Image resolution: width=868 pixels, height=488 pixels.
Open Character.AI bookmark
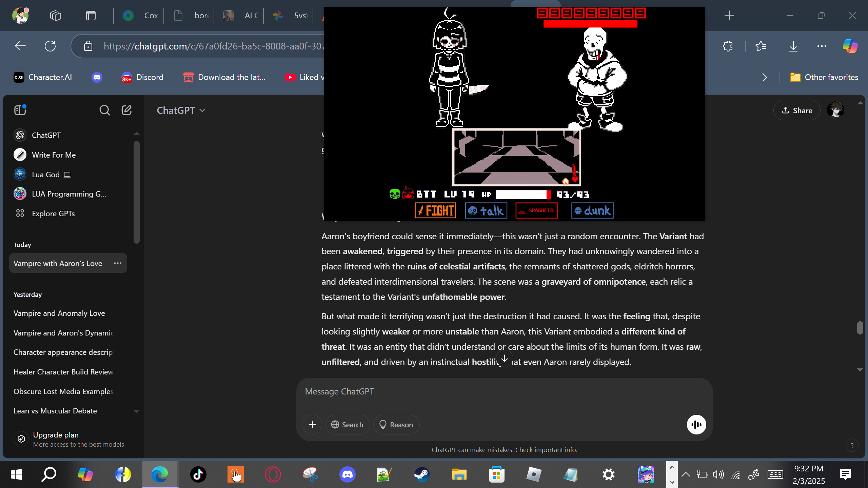pyautogui.click(x=43, y=77)
